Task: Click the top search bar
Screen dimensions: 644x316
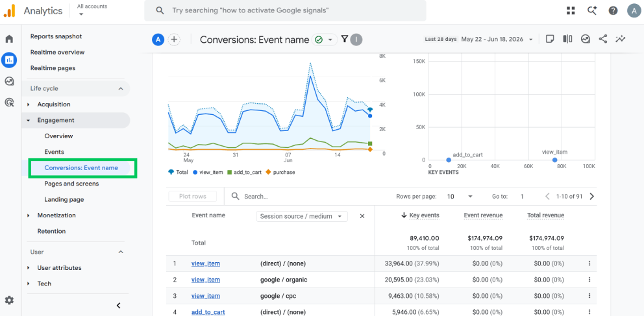Action: [285, 10]
